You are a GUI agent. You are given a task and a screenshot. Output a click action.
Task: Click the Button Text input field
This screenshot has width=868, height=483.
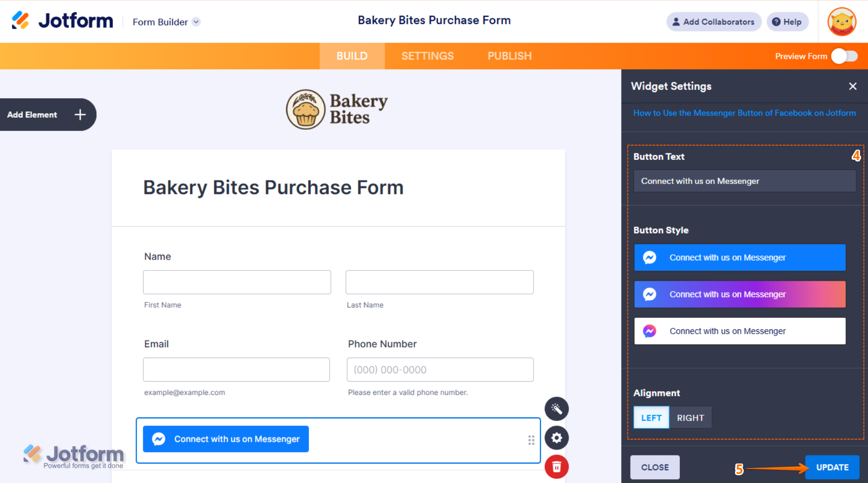[744, 181]
